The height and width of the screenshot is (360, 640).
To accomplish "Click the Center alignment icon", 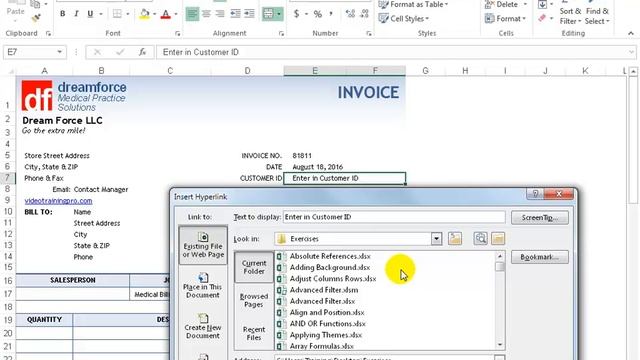I will (206, 14).
